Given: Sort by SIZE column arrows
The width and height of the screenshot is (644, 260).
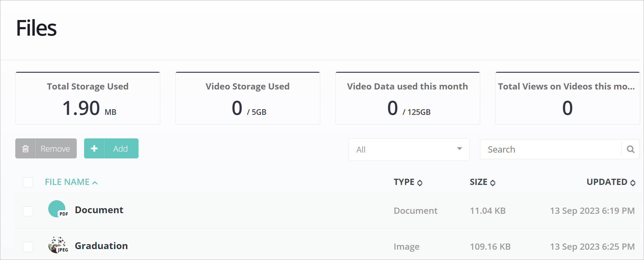Looking at the screenshot, I should (493, 183).
